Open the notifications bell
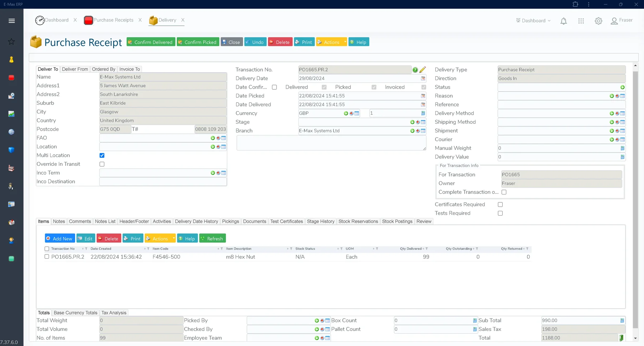644x346 pixels. click(563, 21)
